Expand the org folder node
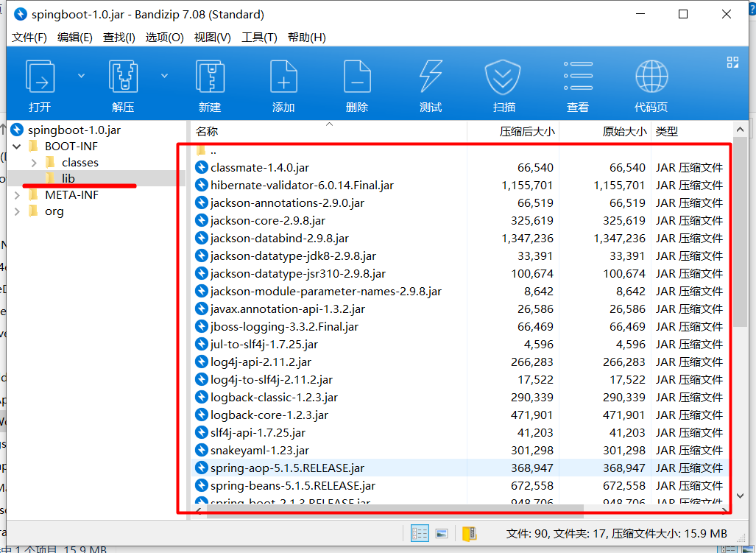 (x=17, y=211)
